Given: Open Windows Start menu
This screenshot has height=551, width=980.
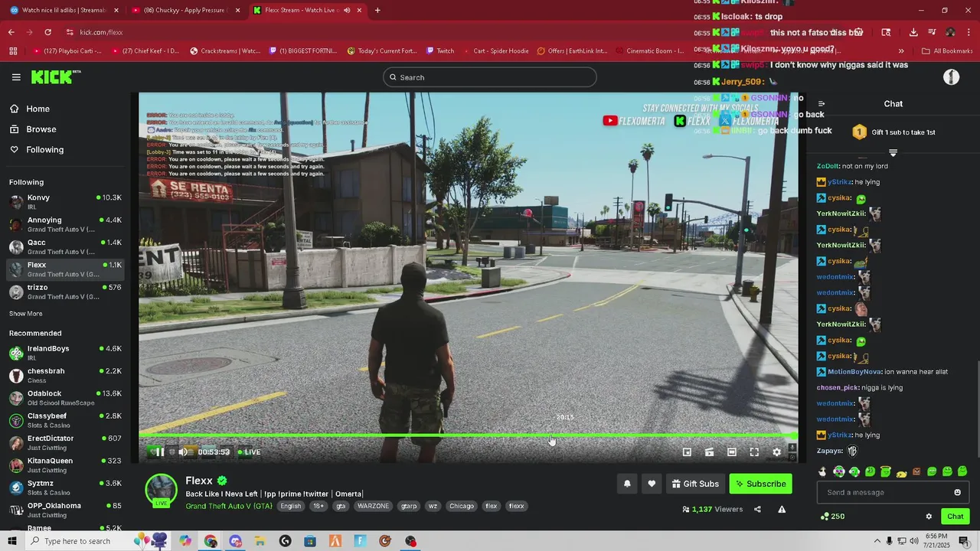Looking at the screenshot, I should (12, 541).
